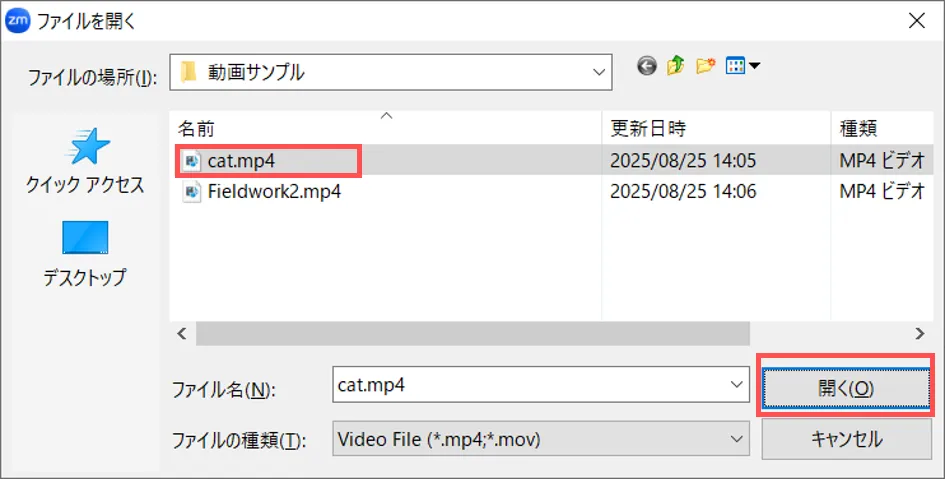Create a new folder

coord(706,67)
